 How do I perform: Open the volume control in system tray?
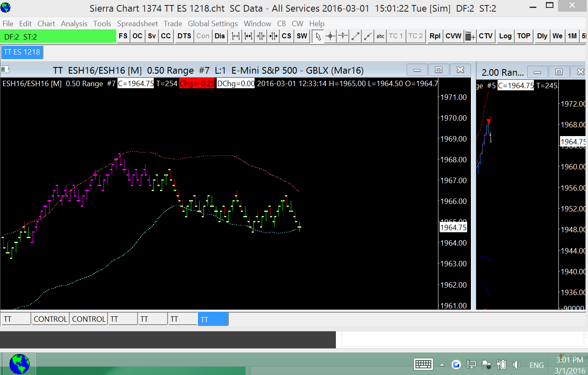516,365
